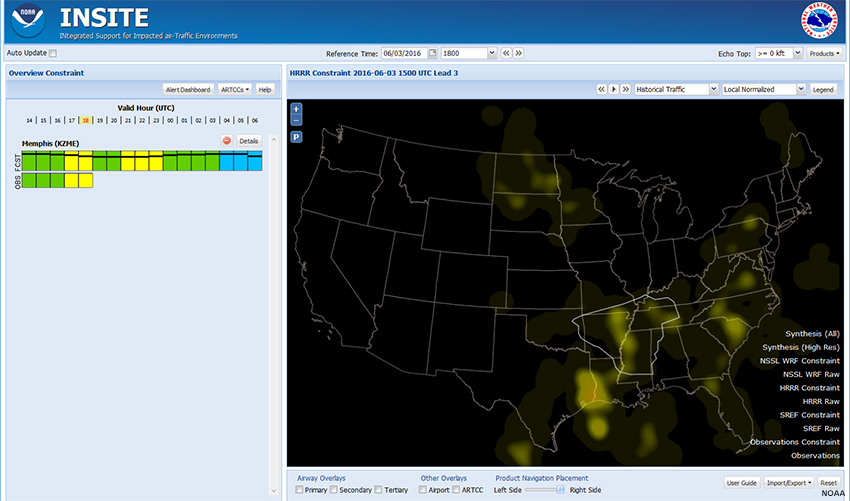Screen dimensions: 850x501
Task: Open the Import/Export dropdown
Action: [x=789, y=483]
